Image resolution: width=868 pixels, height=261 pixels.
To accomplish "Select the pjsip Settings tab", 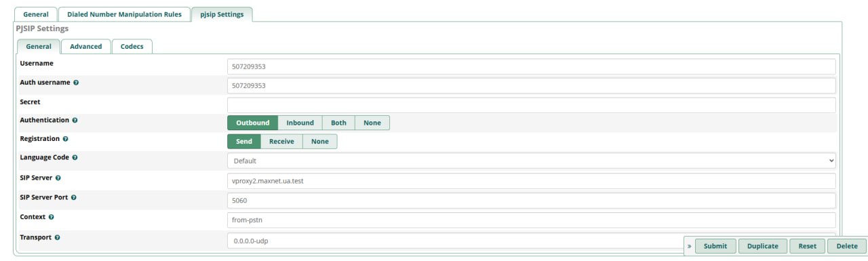I will coord(222,14).
